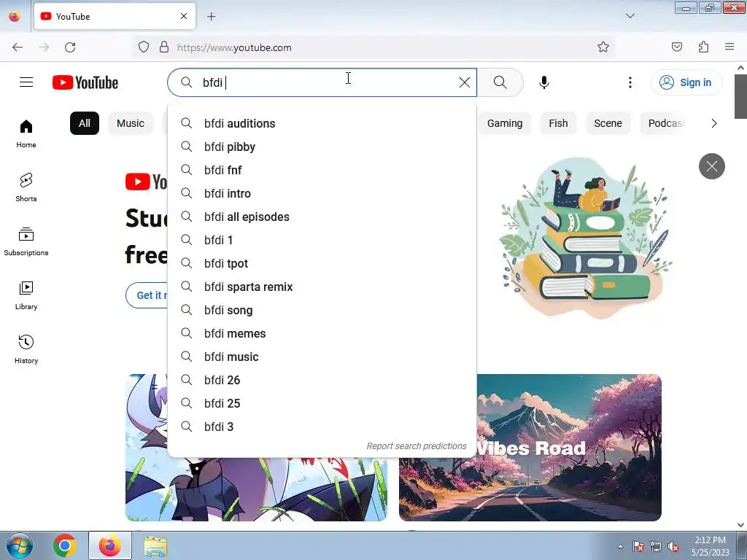Select the Scene category chip
The height and width of the screenshot is (560, 747).
click(608, 123)
